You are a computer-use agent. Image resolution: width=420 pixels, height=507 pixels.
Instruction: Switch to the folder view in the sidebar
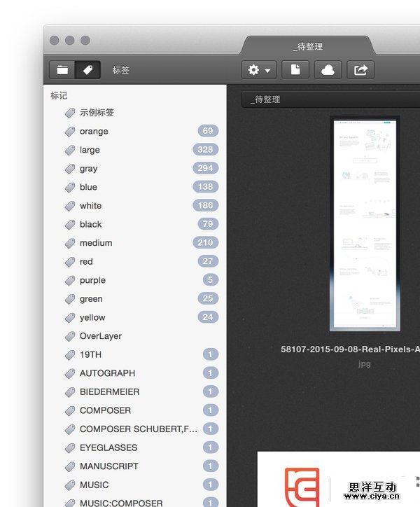[x=62, y=70]
